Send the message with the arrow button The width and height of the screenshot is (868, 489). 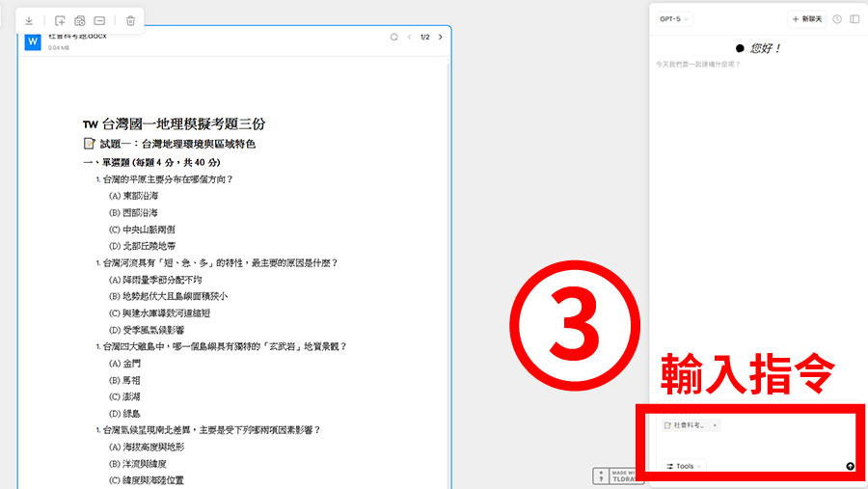[x=850, y=466]
